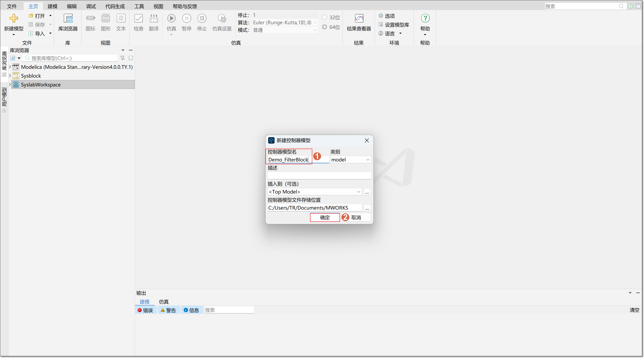Click the filter icon in 库浏览器
The height and width of the screenshot is (358, 644).
(x=123, y=58)
